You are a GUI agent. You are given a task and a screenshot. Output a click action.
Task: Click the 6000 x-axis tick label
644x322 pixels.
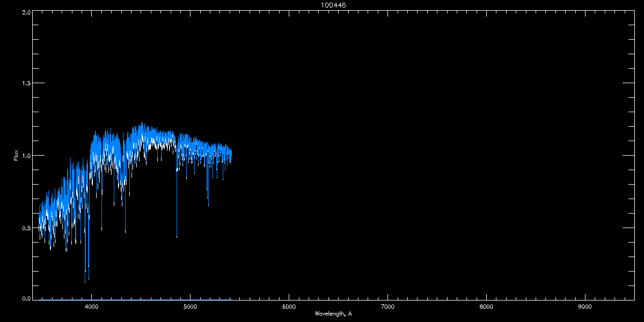(x=289, y=306)
